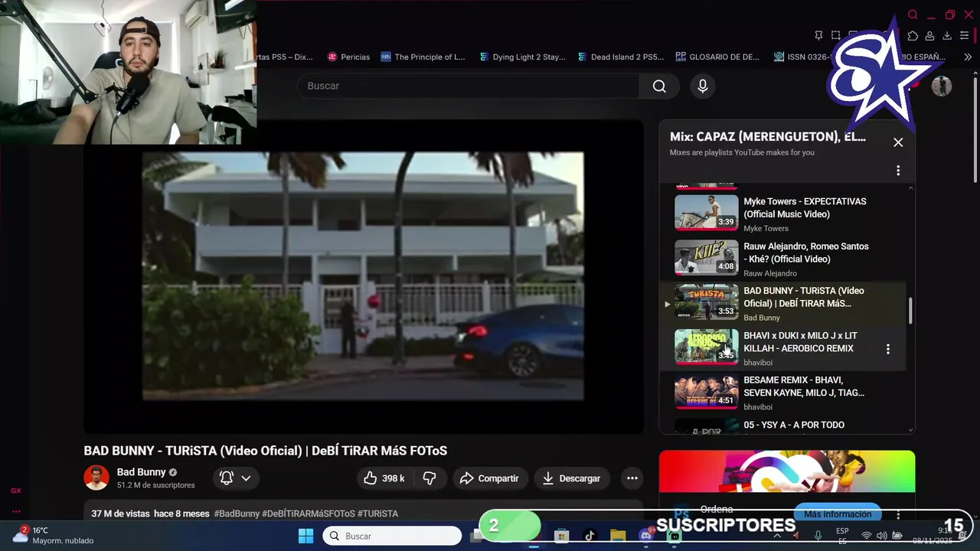
Task: Close the Mix playlist panel
Action: (x=898, y=142)
